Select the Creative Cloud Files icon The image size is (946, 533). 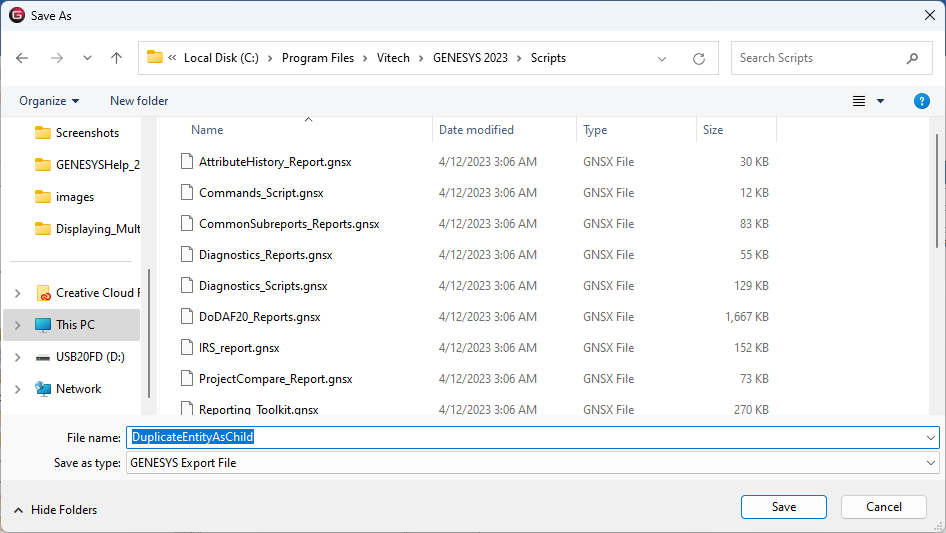[43, 293]
